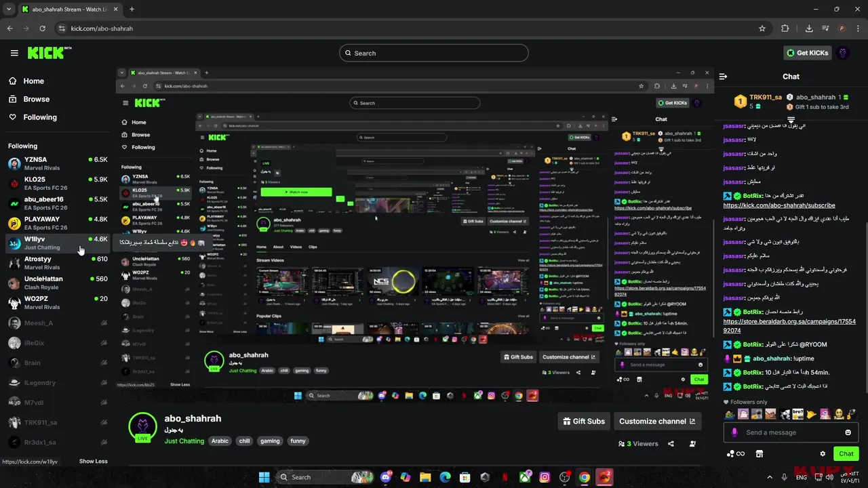
Task: Show hidden system tray icons
Action: pyautogui.click(x=769, y=477)
